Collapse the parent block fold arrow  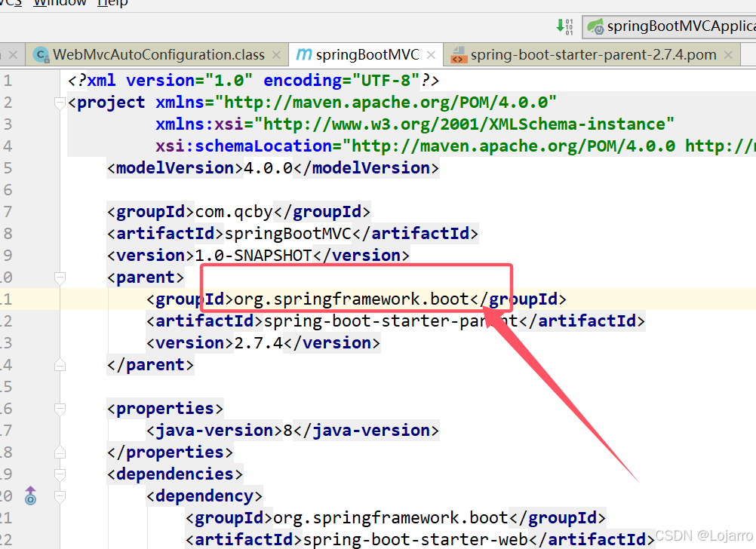click(x=60, y=278)
